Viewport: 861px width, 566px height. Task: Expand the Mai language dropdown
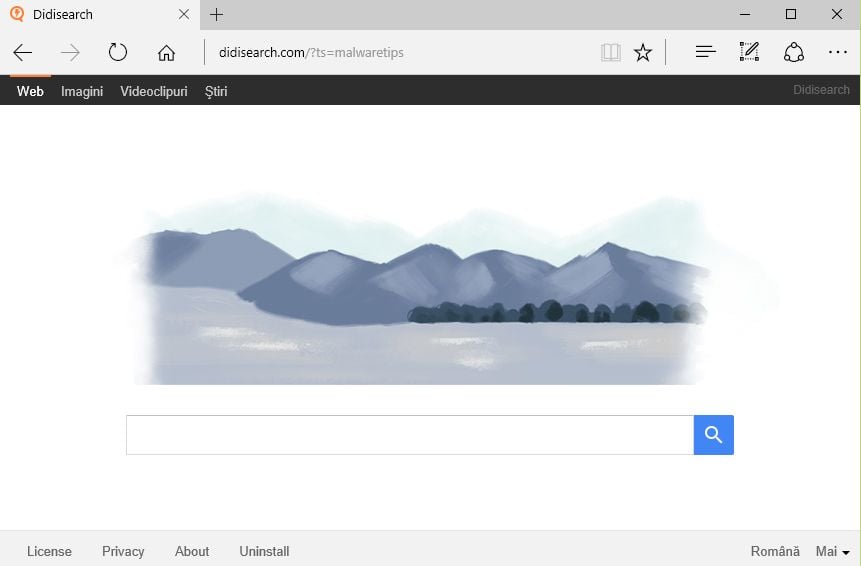point(832,551)
